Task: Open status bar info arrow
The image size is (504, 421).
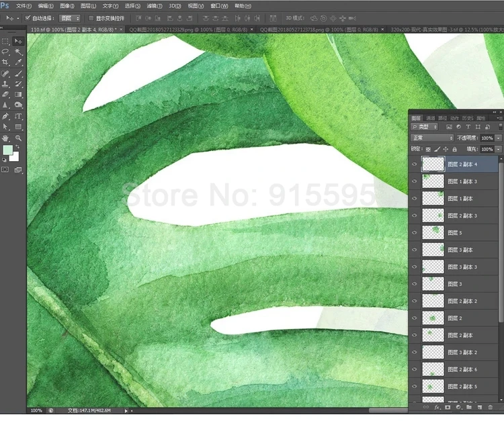Action: click(x=126, y=410)
